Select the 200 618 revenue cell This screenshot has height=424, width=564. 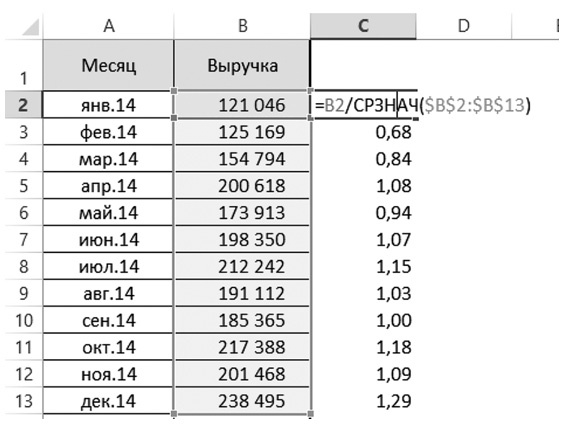(242, 186)
